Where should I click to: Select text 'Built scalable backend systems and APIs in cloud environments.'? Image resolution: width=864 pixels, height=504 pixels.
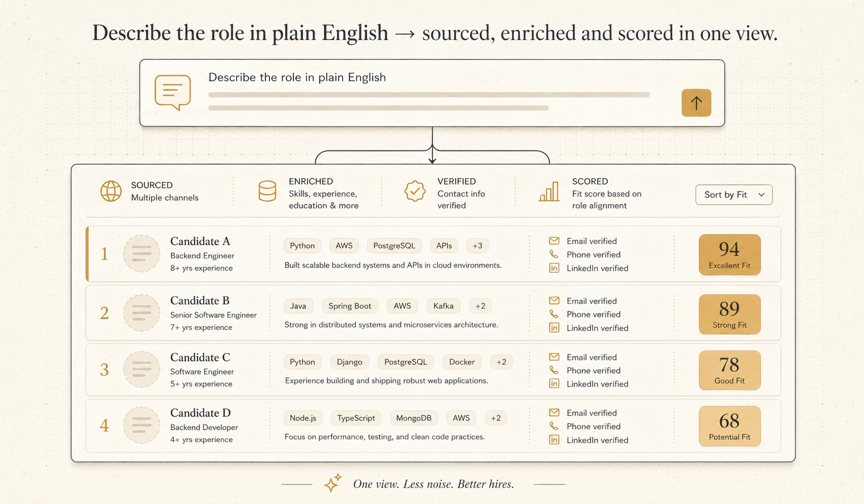pos(393,265)
